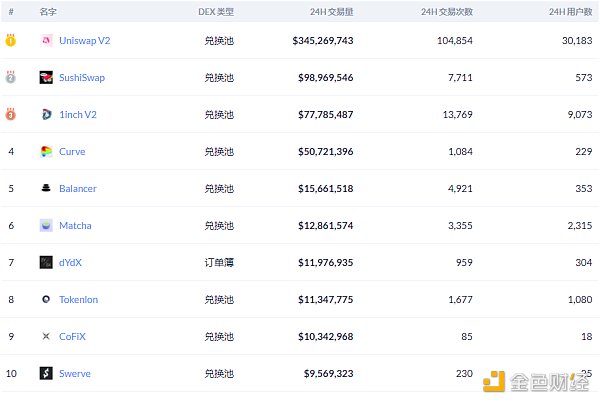This screenshot has height=403, width=600.
Task: Click rank number 10 in Swerve row
Action: [11, 374]
